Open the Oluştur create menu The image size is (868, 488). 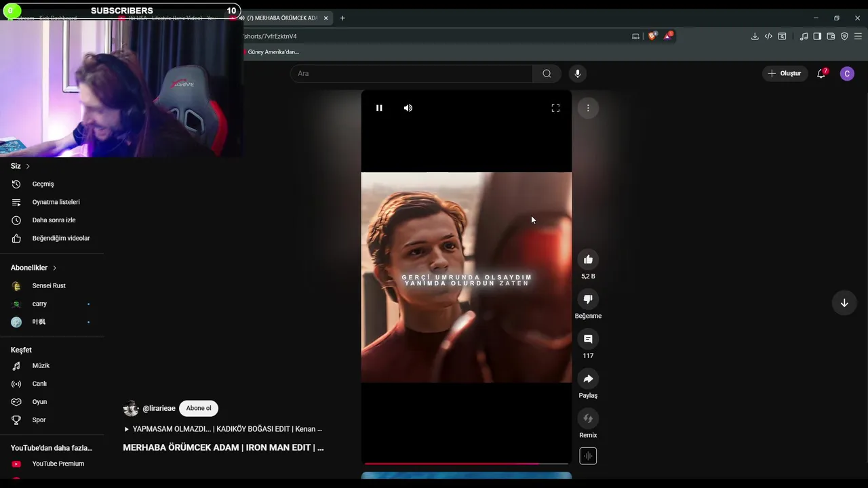[785, 73]
